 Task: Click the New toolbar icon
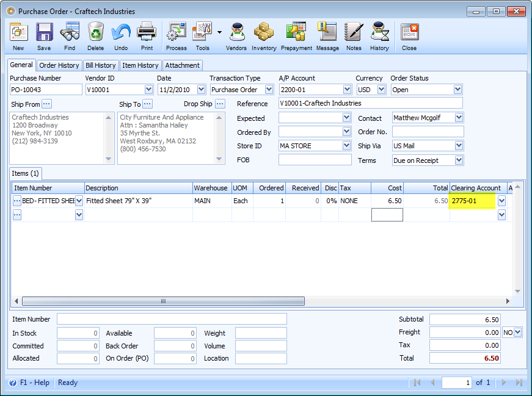point(19,36)
